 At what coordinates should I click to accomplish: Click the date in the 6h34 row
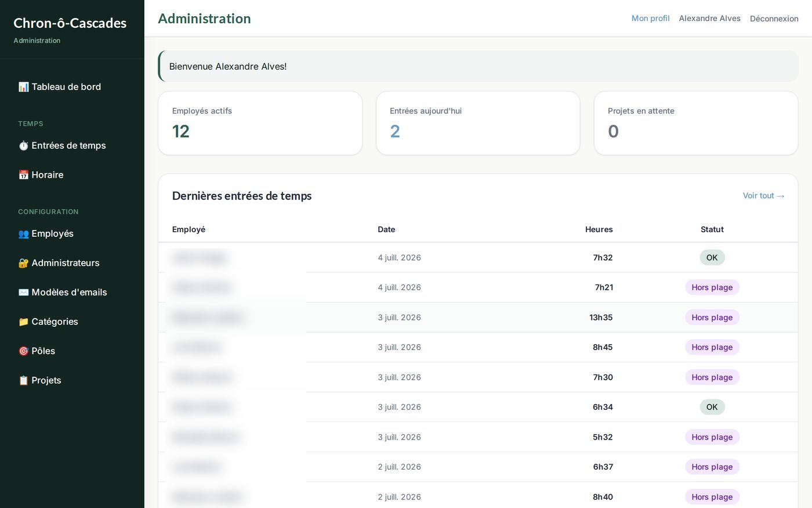pyautogui.click(x=399, y=407)
